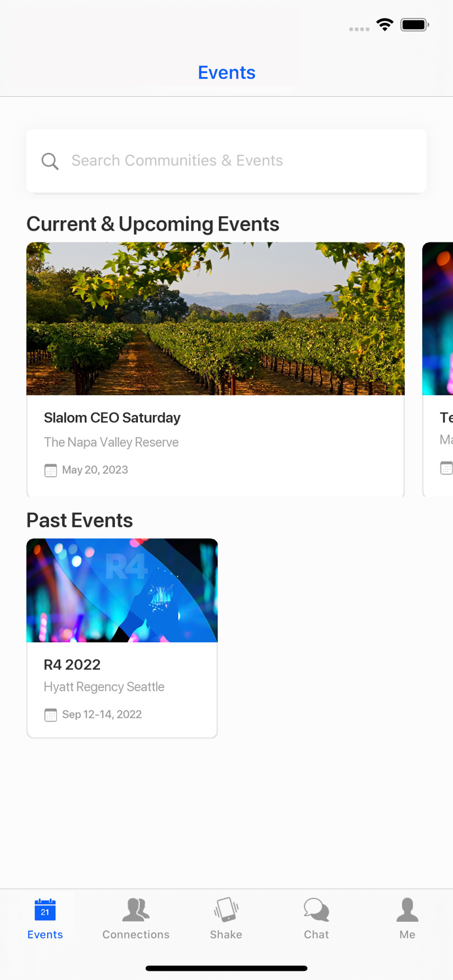Viewport: 453px width, 980px height.
Task: Tap the calendar icon beside Sep 12-14, 2022
Action: (x=50, y=715)
